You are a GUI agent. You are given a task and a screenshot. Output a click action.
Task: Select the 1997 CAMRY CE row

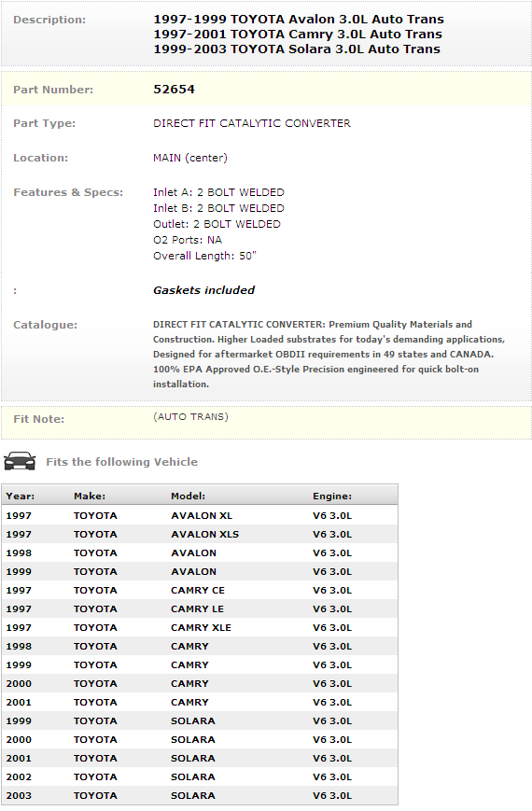[x=200, y=590]
